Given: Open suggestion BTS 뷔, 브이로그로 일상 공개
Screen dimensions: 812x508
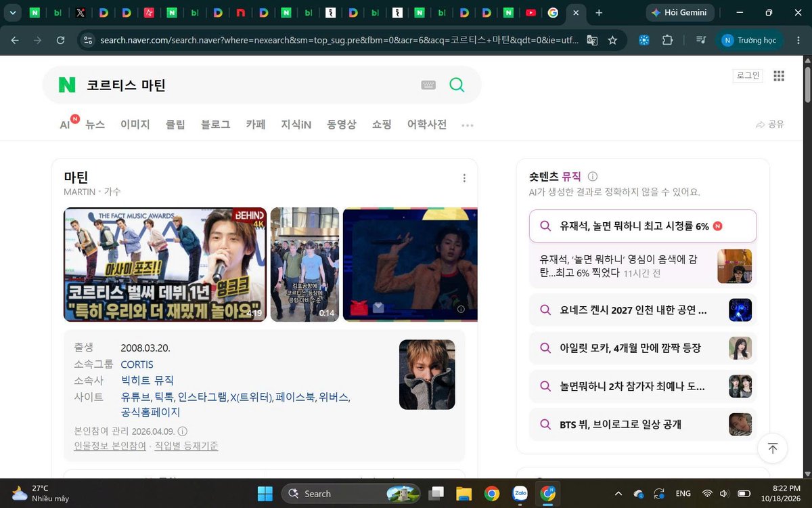Looking at the screenshot, I should click(643, 425).
